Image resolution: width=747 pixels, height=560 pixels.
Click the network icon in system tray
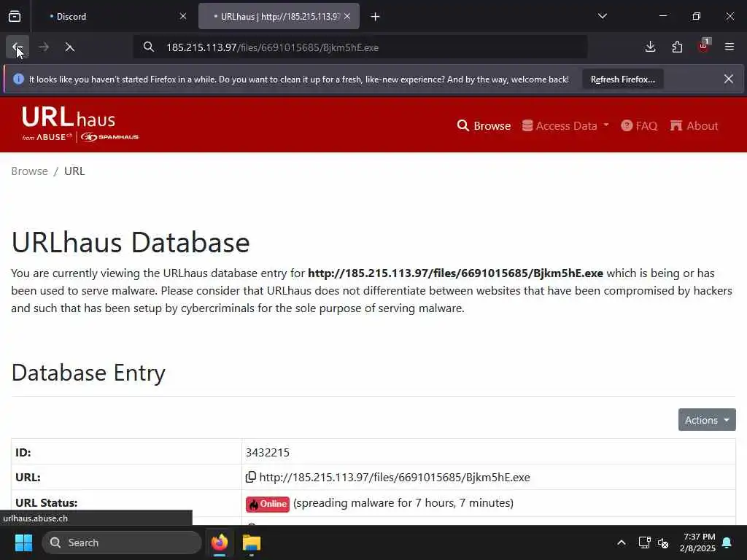[x=645, y=542]
